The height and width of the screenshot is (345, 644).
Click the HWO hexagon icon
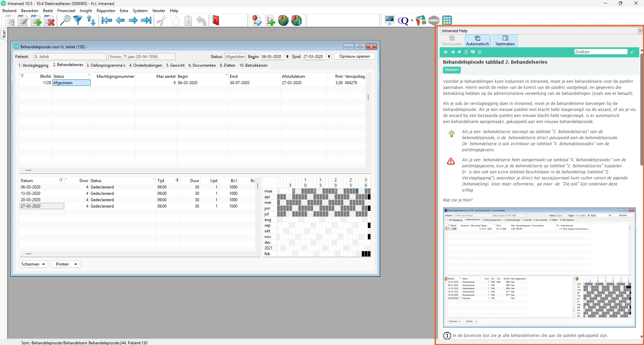pos(434,20)
